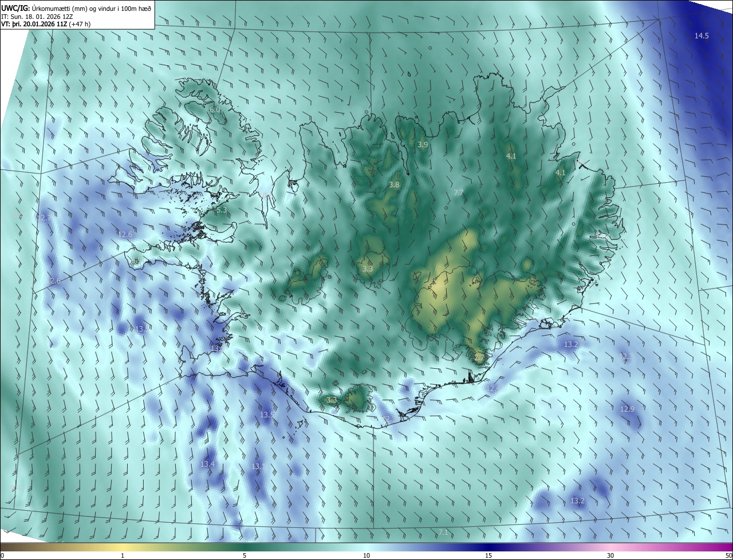
Task: Click the 50 label on the color scale
Action: 728,555
